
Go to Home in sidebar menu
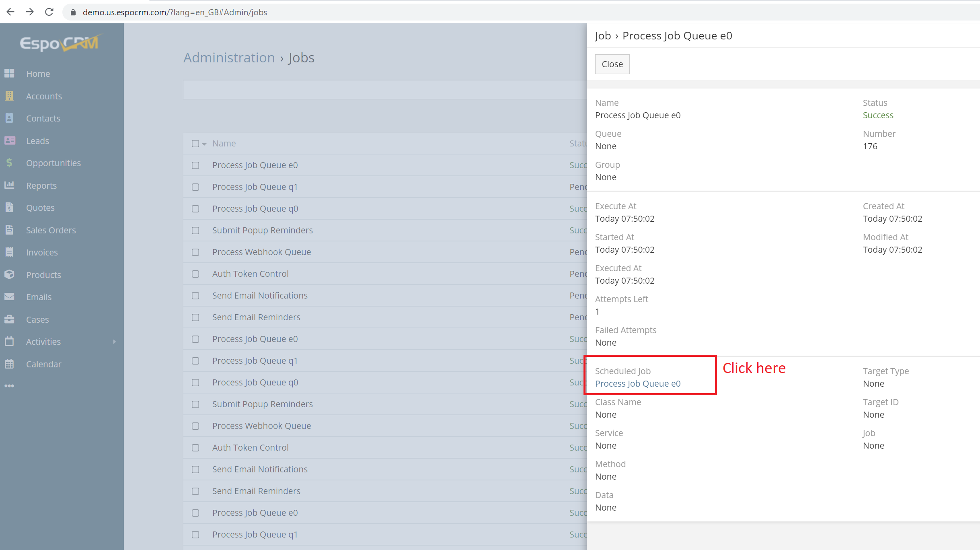click(x=38, y=74)
